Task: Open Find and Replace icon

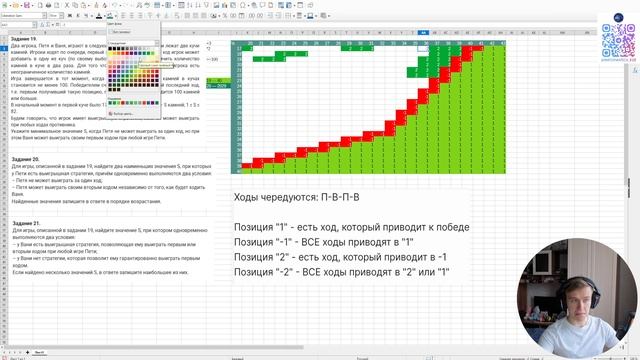Action: 138,5
